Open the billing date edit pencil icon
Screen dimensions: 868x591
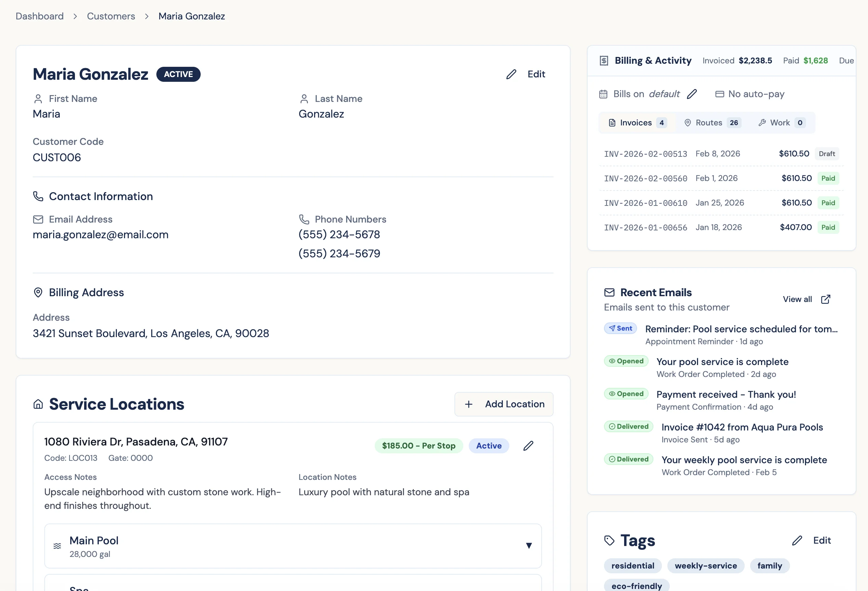692,94
